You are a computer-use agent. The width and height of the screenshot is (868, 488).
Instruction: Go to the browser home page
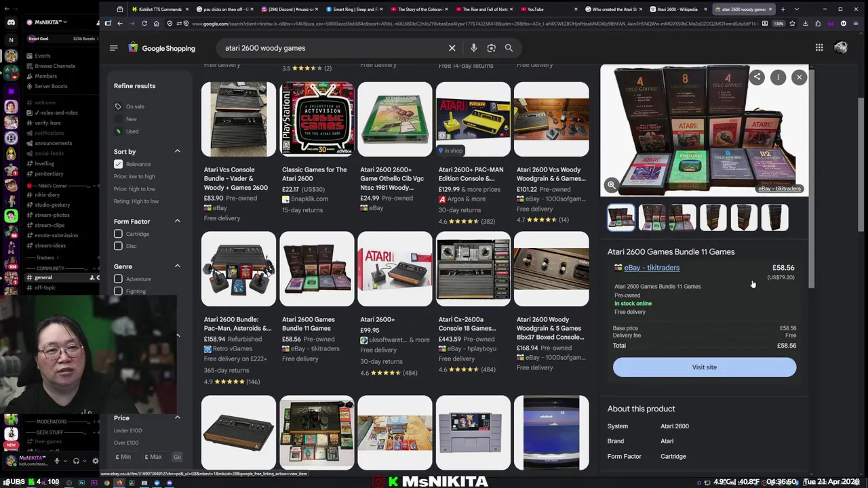(156, 24)
